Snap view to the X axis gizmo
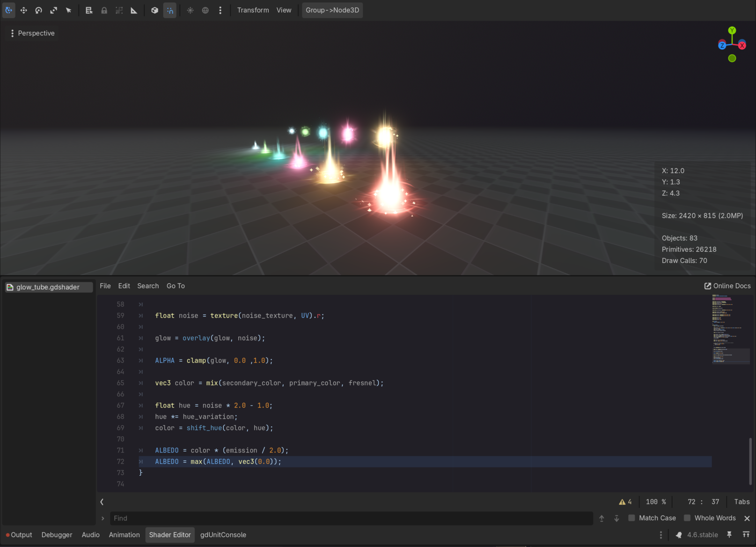This screenshot has width=756, height=547. click(742, 45)
